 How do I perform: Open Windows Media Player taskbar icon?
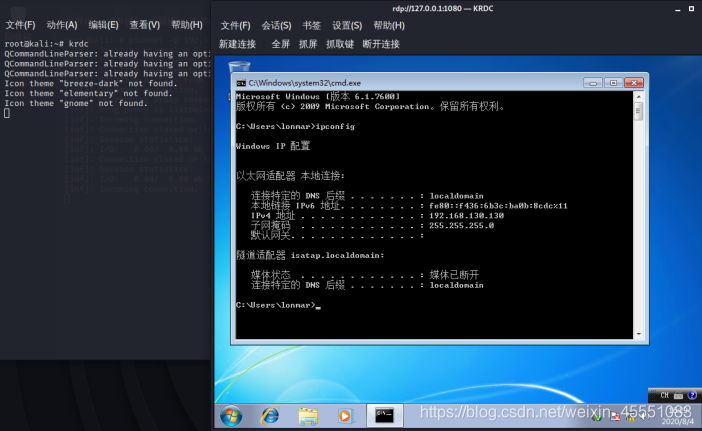pos(345,416)
